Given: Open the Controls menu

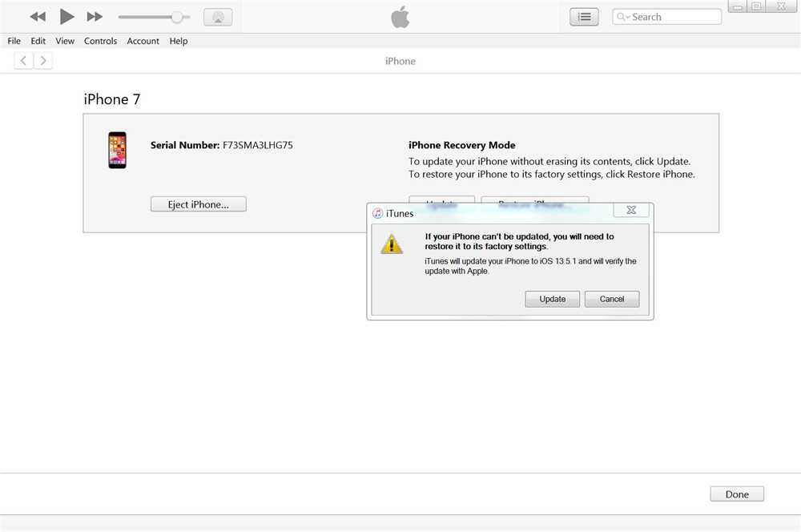Looking at the screenshot, I should [100, 41].
